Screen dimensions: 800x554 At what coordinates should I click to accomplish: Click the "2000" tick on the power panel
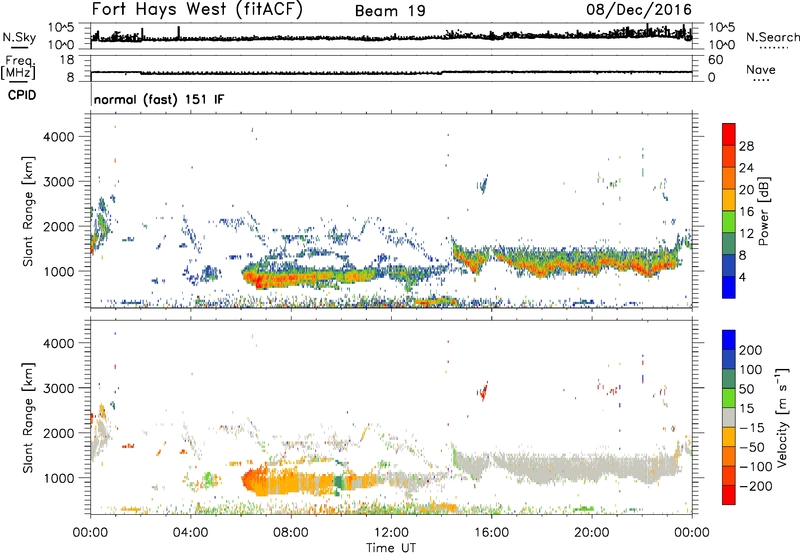point(58,226)
